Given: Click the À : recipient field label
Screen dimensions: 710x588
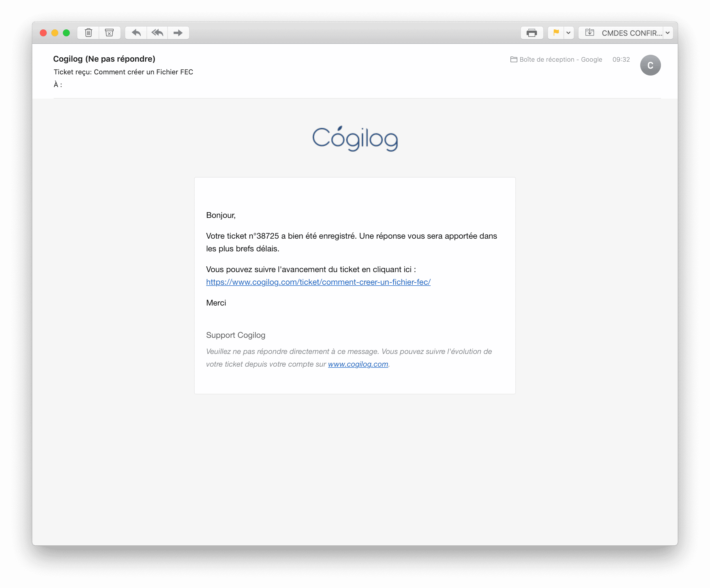Looking at the screenshot, I should pos(58,84).
